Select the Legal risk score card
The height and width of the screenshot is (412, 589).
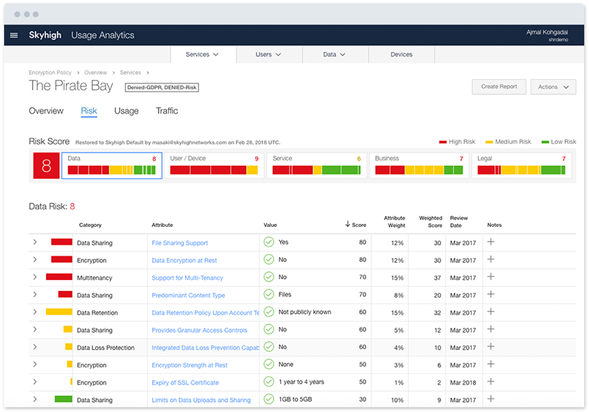[x=521, y=166]
